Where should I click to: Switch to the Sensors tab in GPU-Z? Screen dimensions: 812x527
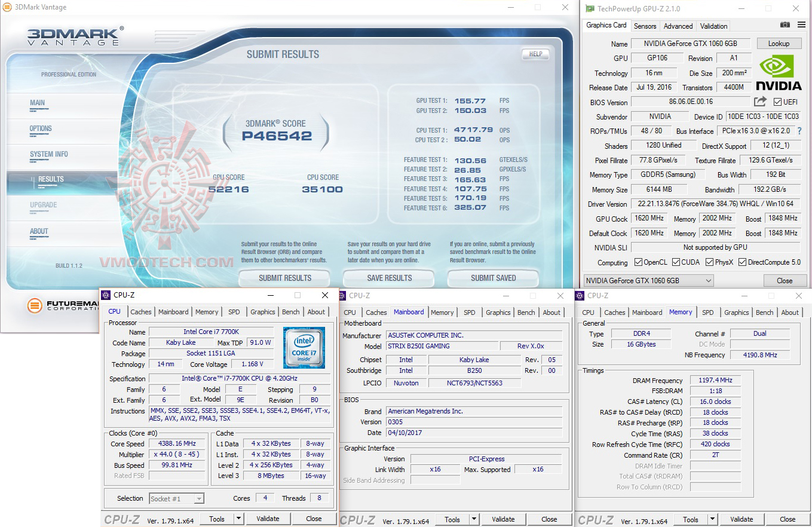pos(645,26)
